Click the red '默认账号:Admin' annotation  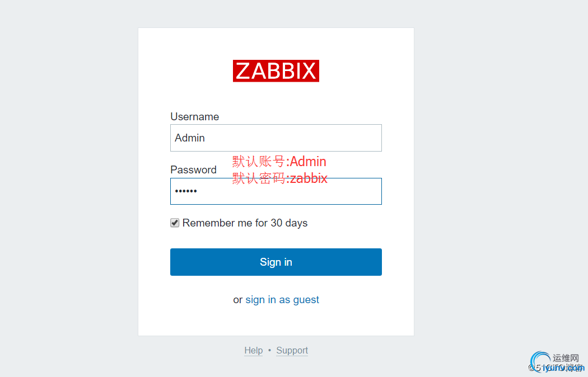[x=279, y=161]
